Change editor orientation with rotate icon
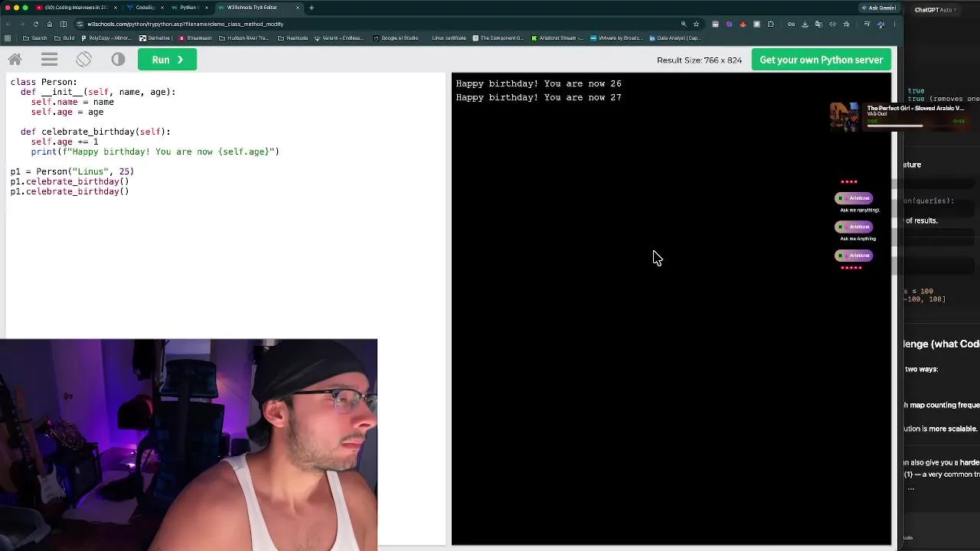The height and width of the screenshot is (551, 980). coord(83,60)
